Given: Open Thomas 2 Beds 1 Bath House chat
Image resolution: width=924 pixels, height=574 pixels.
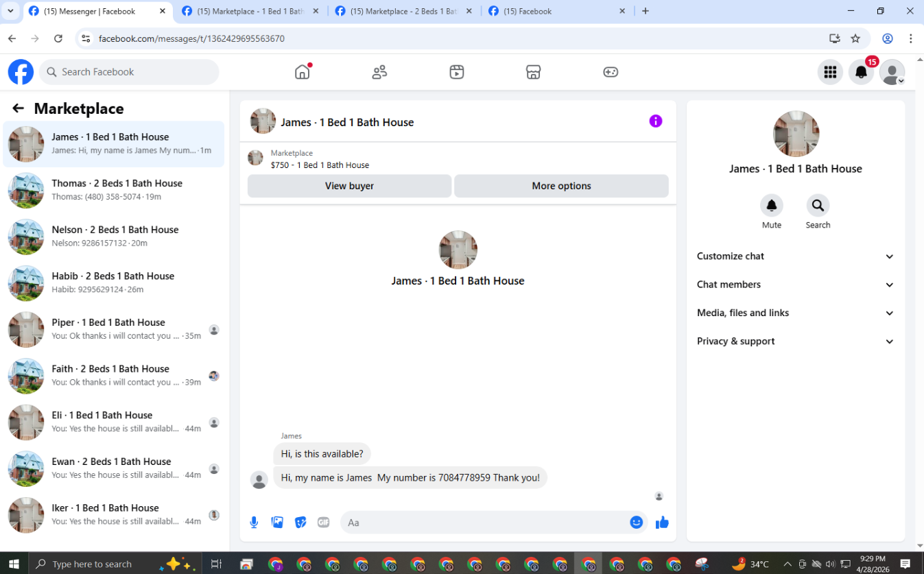Looking at the screenshot, I should (114, 190).
